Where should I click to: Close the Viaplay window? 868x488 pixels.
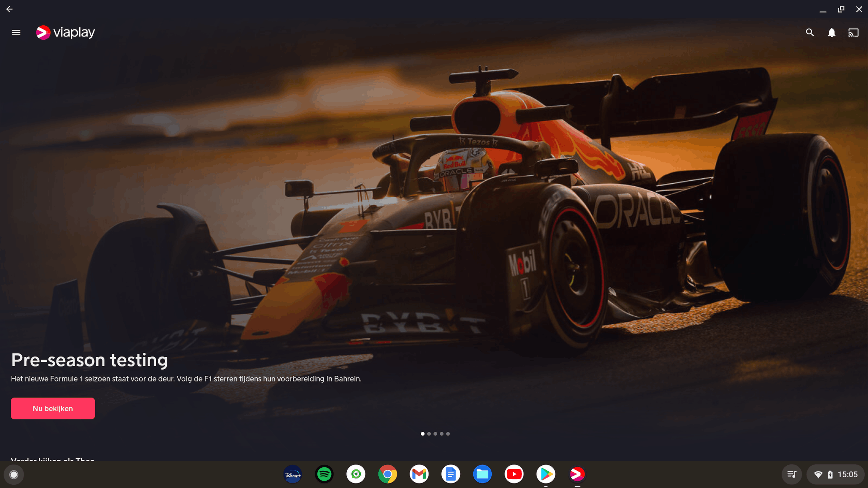[859, 9]
